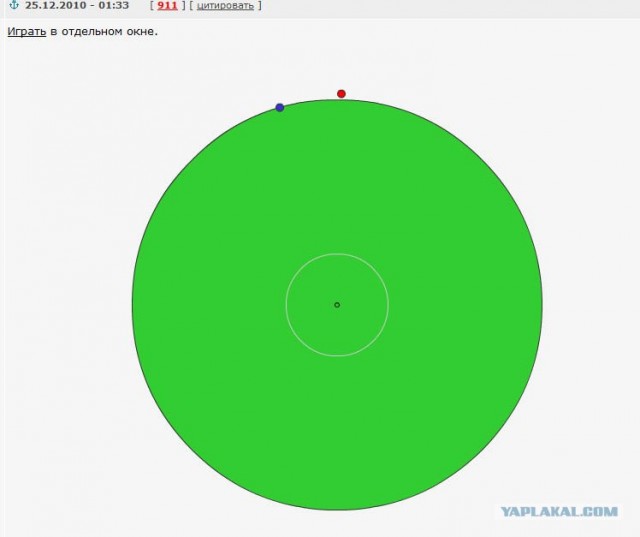Viewport: 640px width, 537px height.
Task: Open the red 911 post number link
Action: [167, 5]
